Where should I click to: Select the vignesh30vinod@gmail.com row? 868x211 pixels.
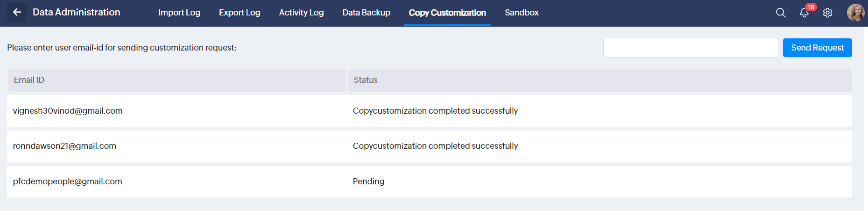click(x=68, y=111)
